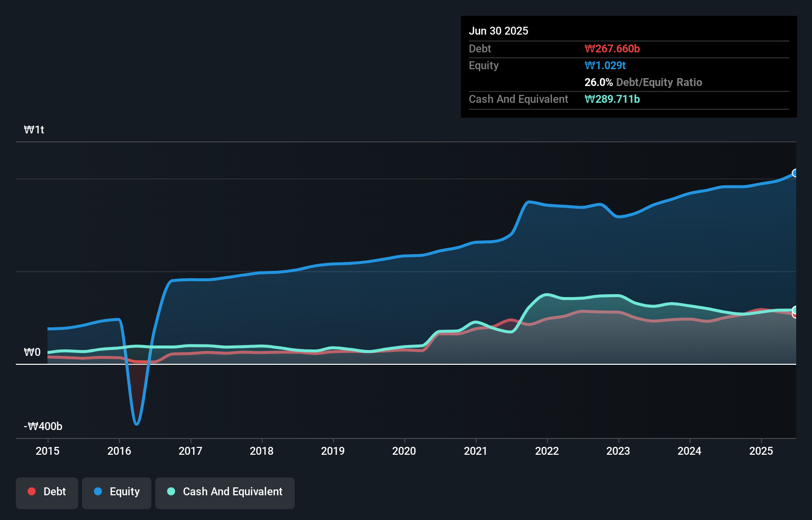Click the 2016 x-axis label
This screenshot has width=812, height=520.
[x=119, y=451]
